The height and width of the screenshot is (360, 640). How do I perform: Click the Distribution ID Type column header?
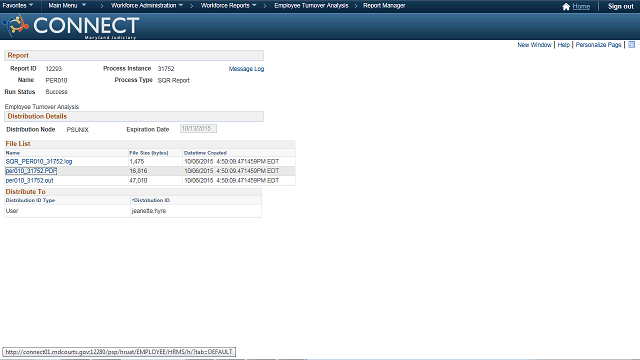pos(30,200)
